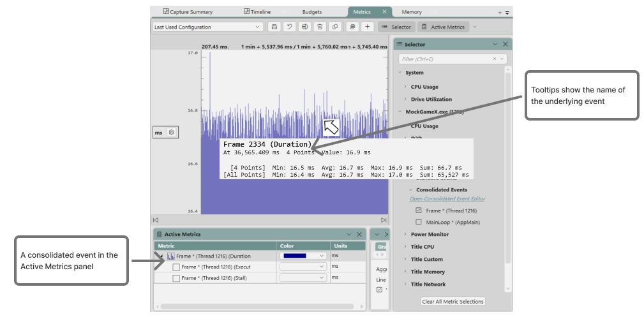Viewport: 644px width, 317px height.
Task: Switch to the Timeline tab
Action: 257,12
